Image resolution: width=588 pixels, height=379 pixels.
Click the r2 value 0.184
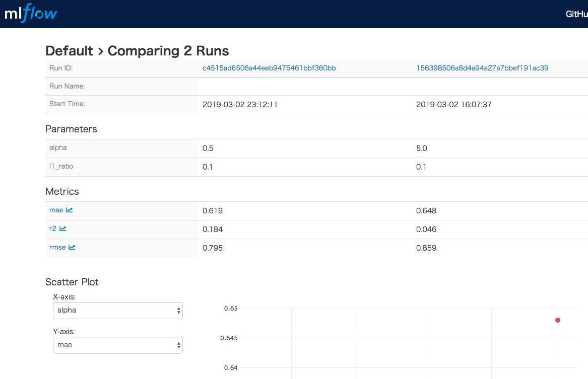pos(213,230)
